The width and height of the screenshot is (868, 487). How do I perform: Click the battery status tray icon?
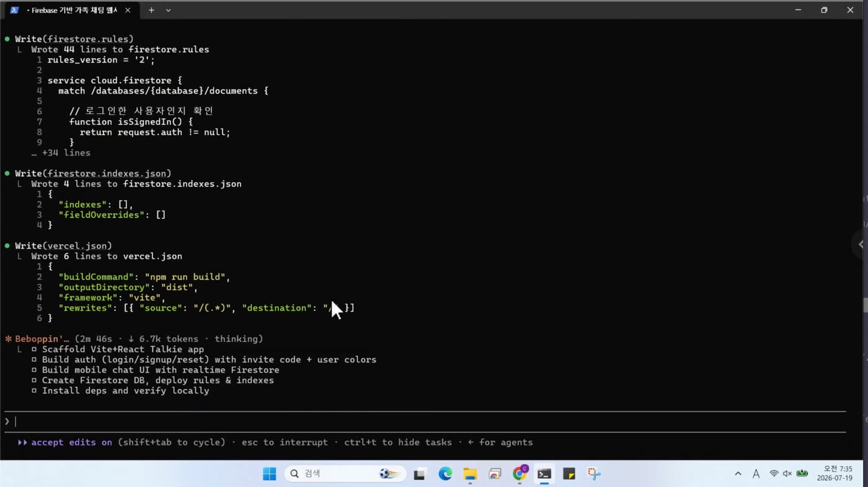pyautogui.click(x=802, y=473)
